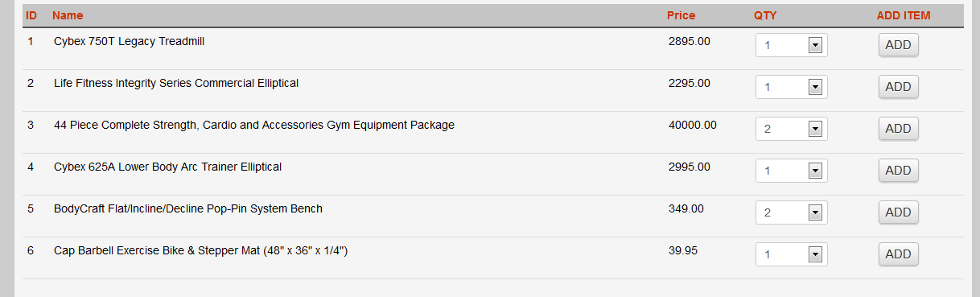This screenshot has width=980, height=297.
Task: Add Life Fitness Integrity Elliptical to cart
Action: coord(898,87)
